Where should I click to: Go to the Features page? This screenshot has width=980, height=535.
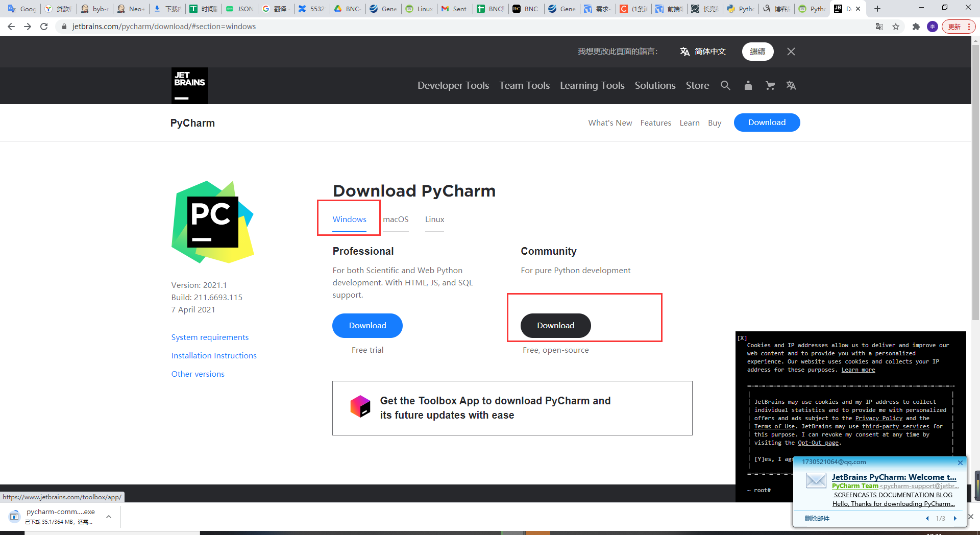(x=656, y=123)
